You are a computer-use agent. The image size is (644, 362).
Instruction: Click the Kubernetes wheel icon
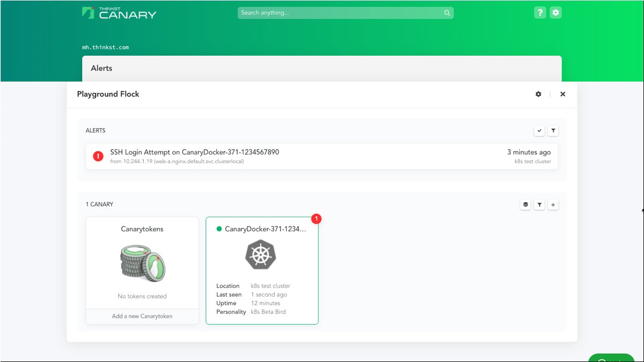(261, 254)
